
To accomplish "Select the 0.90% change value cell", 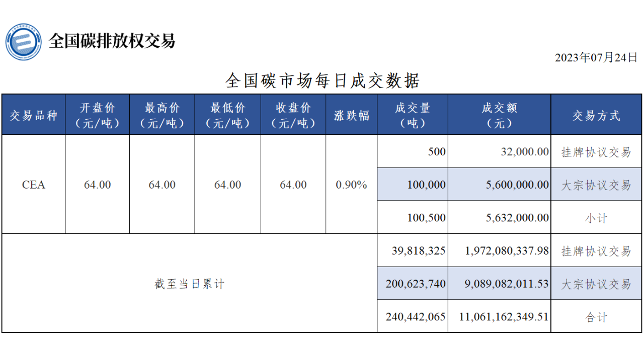I will (x=351, y=185).
